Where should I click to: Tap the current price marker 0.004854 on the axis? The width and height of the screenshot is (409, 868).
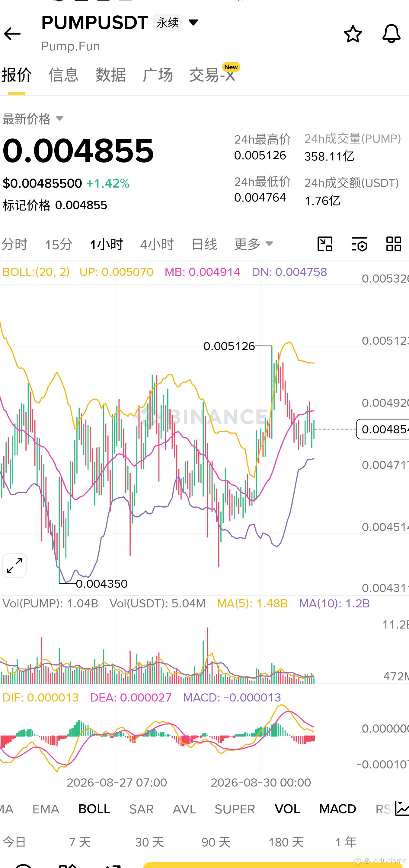[383, 429]
